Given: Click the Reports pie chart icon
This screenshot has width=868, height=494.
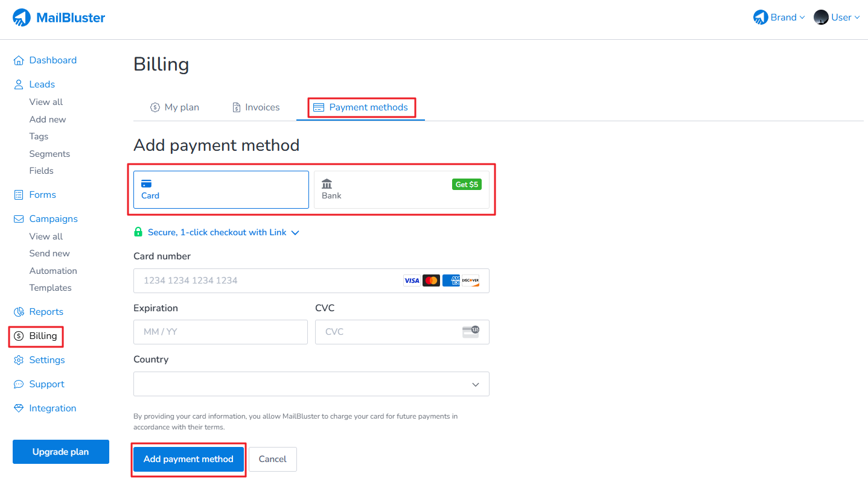Looking at the screenshot, I should [x=19, y=312].
